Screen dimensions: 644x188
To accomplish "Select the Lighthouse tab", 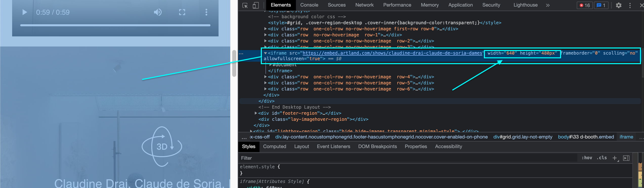I will click(526, 5).
